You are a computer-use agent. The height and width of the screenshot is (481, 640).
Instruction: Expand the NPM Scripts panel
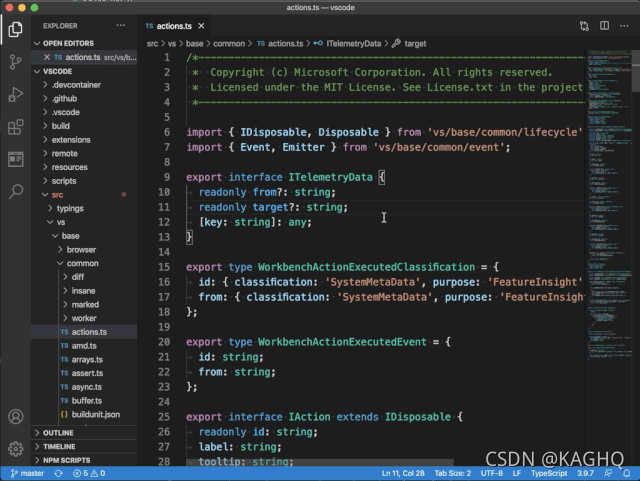click(84, 460)
